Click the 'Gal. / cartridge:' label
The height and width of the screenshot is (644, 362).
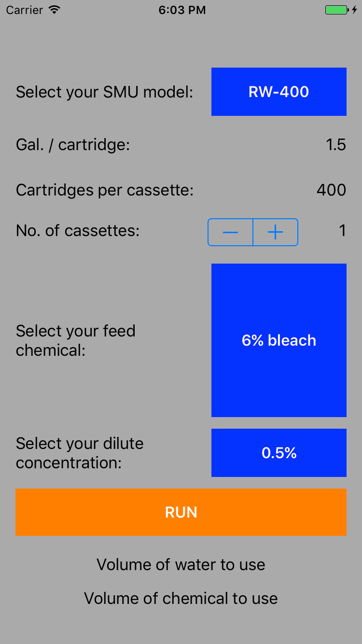[x=73, y=145]
